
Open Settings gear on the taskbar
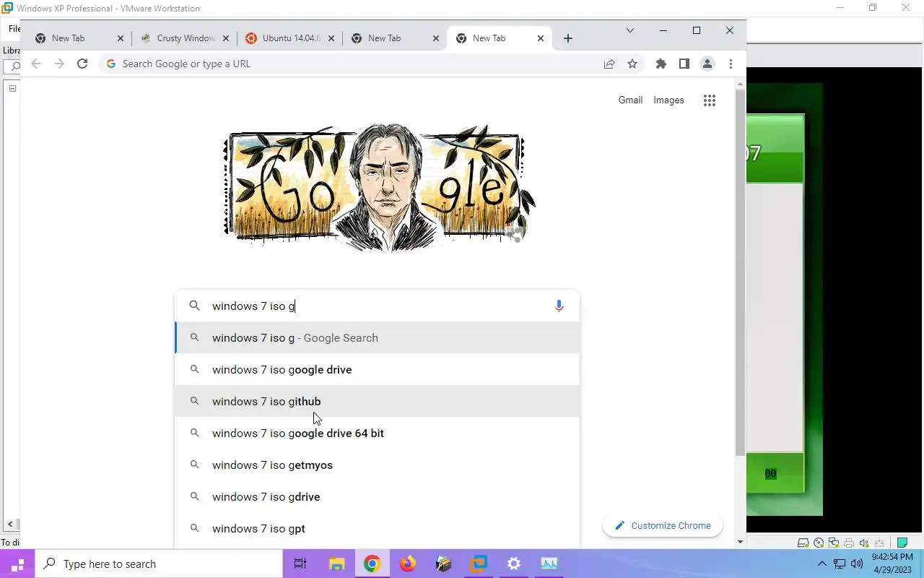[513, 564]
